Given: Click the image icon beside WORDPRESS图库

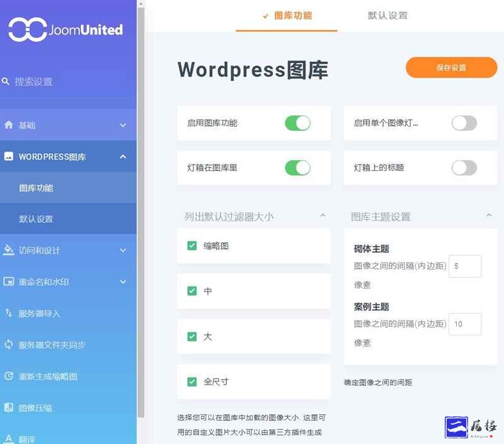Looking at the screenshot, I should point(9,156).
